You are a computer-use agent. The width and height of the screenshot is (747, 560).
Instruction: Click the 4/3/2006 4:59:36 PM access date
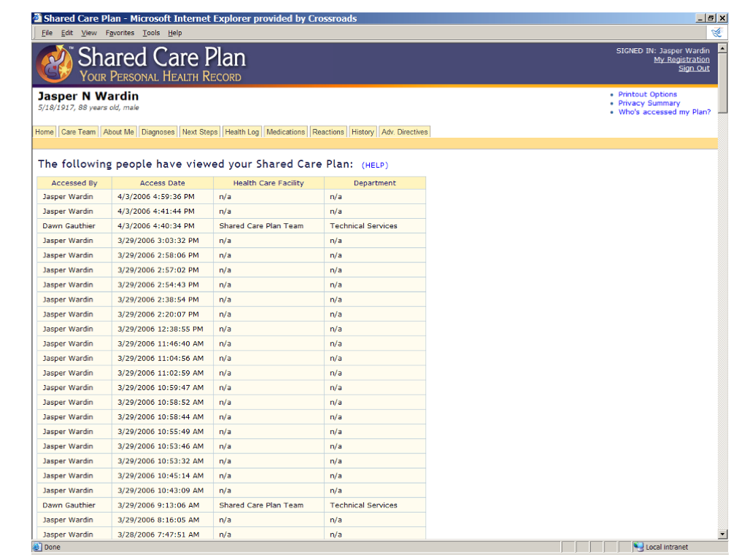pyautogui.click(x=156, y=197)
